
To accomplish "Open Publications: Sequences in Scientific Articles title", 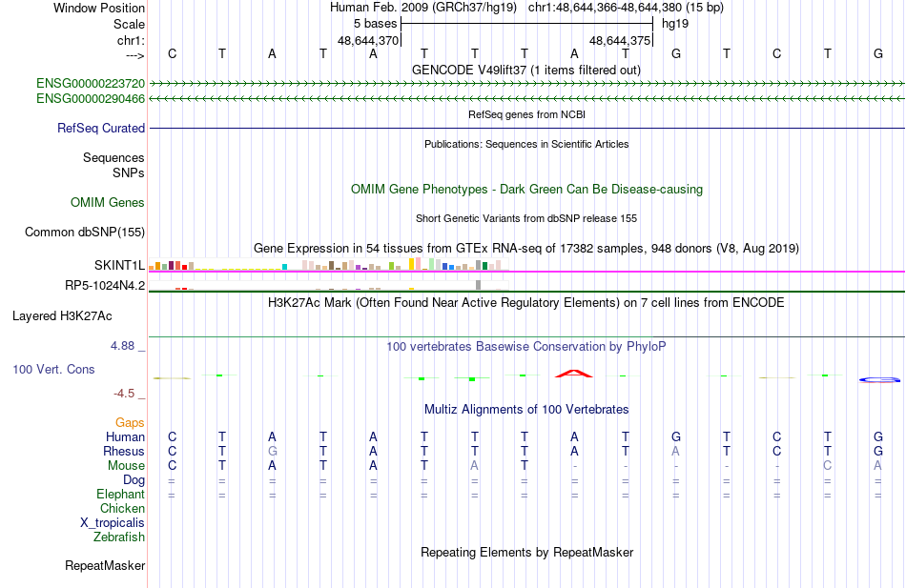I will click(526, 144).
